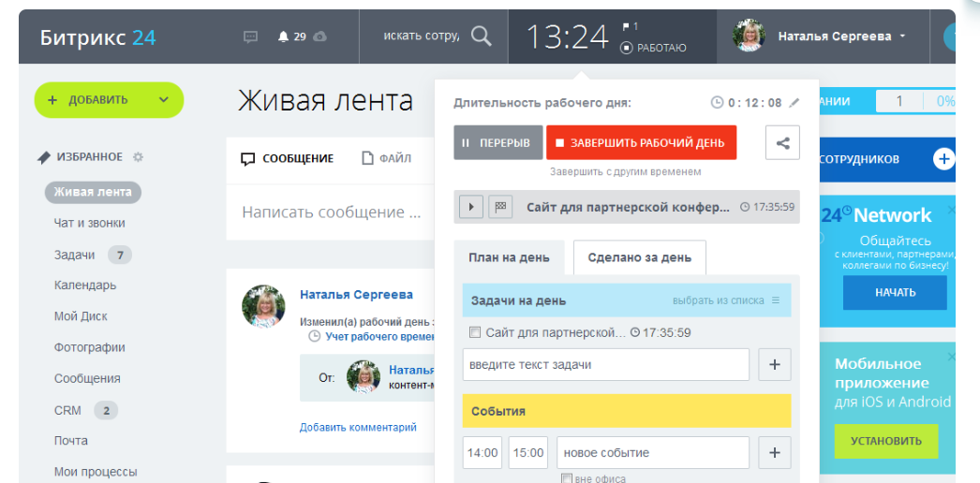Open Фотографии in sidebar

(89, 347)
